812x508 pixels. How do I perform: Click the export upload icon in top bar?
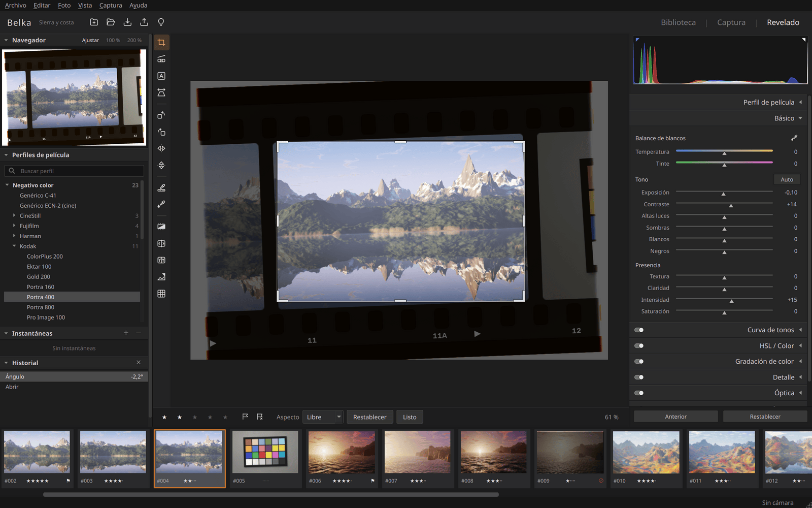144,22
